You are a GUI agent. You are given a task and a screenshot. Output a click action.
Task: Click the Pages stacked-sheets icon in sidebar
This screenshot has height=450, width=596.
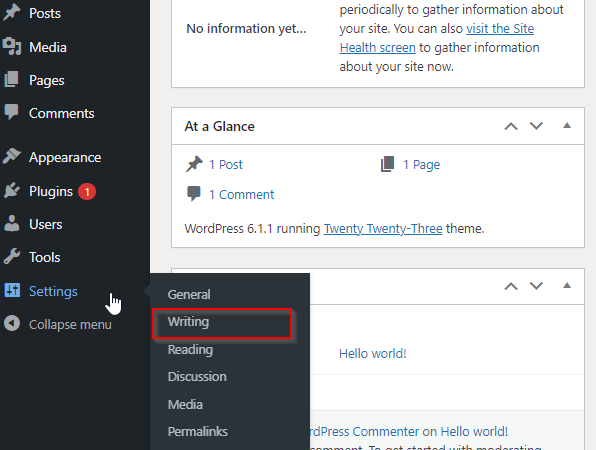[11, 79]
